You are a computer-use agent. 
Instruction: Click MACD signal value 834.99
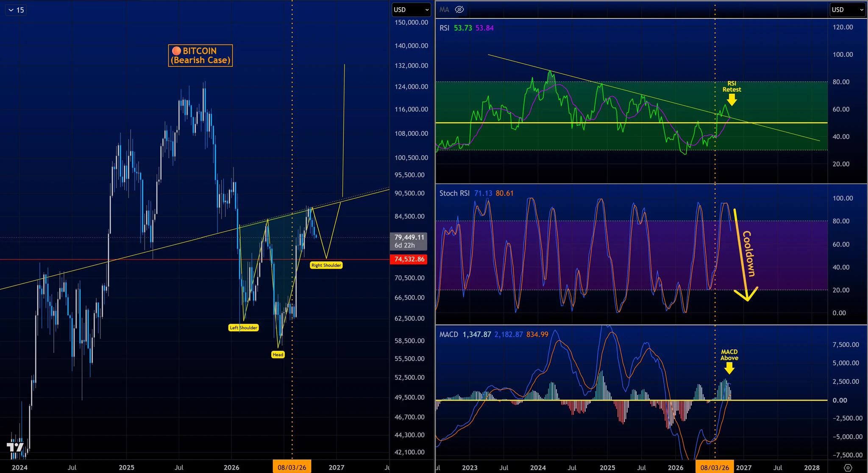537,335
